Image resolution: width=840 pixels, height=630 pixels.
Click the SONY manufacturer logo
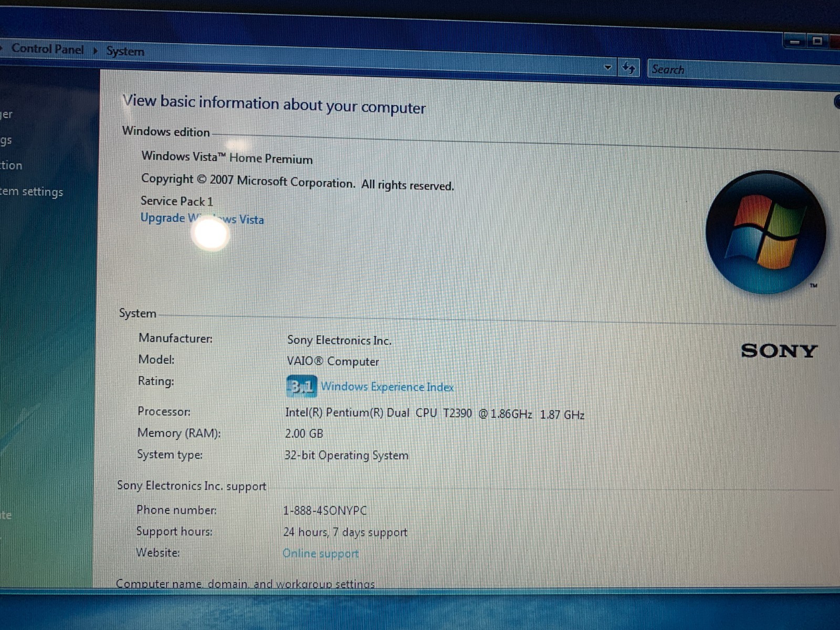(779, 351)
